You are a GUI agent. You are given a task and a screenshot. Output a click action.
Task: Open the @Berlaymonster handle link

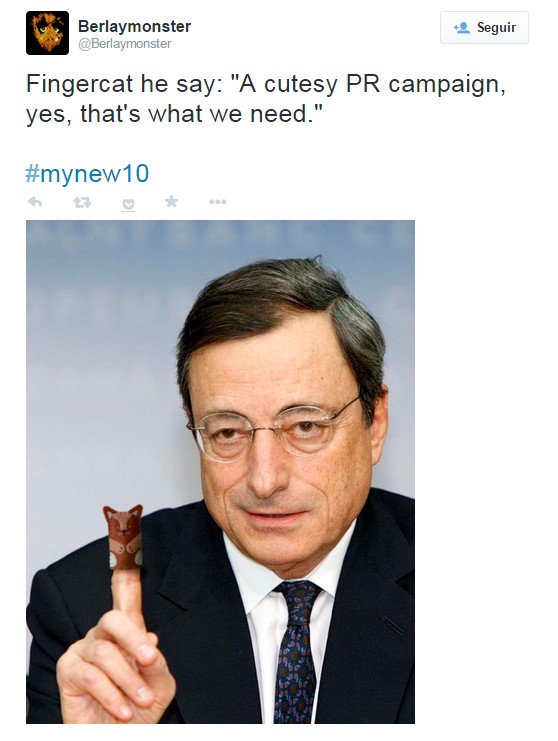(124, 44)
